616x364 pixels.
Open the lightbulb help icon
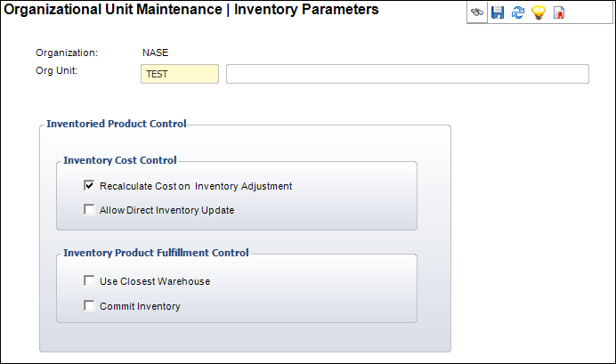coord(539,12)
